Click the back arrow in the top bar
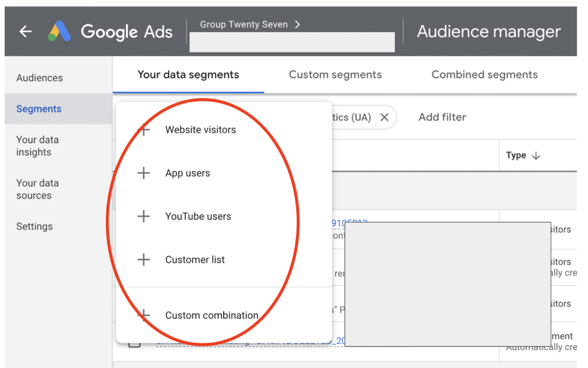The image size is (588, 368). click(x=25, y=31)
